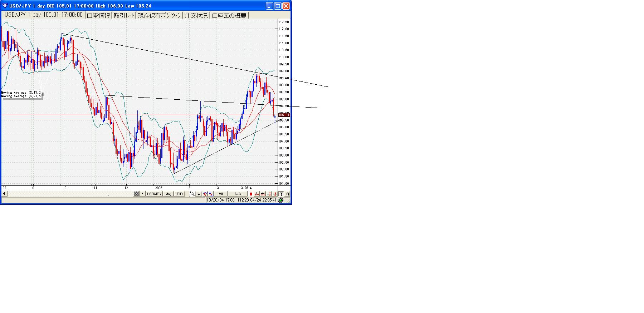Toggle the vertical autoscale button

click(x=282, y=194)
